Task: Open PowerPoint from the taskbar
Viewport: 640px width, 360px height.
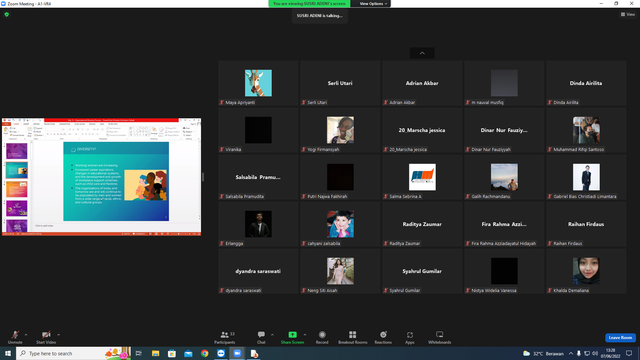Action: coord(254,353)
